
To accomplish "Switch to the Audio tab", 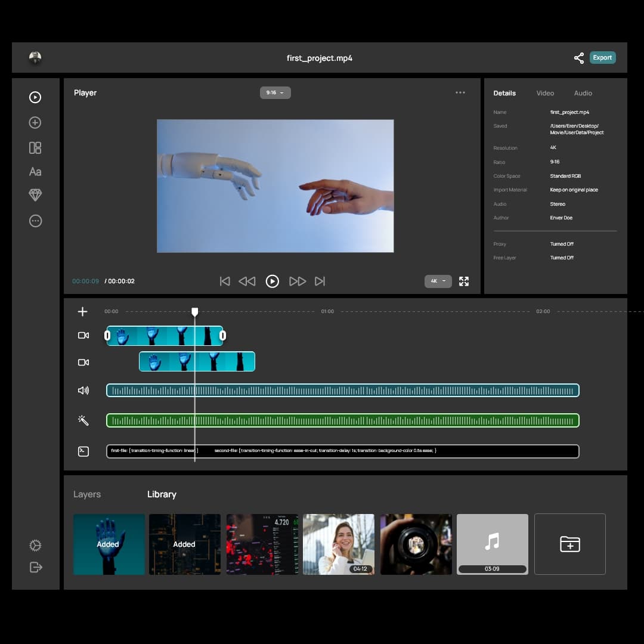I will click(x=583, y=93).
